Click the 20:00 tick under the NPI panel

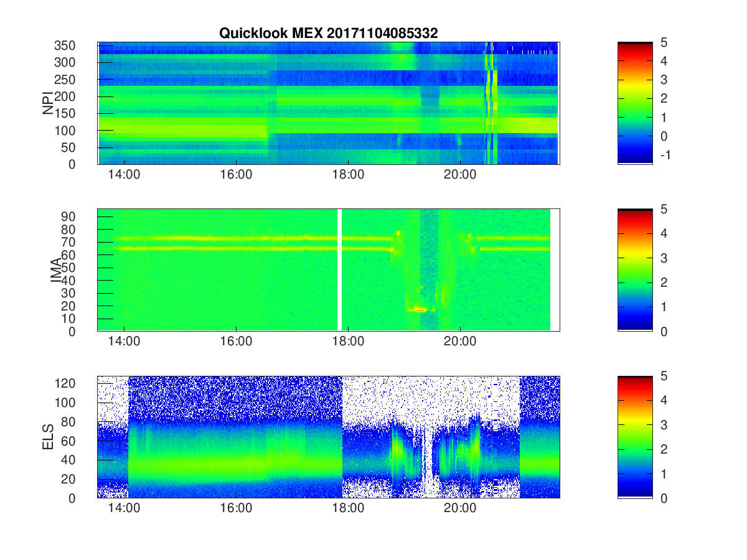pyautogui.click(x=459, y=175)
